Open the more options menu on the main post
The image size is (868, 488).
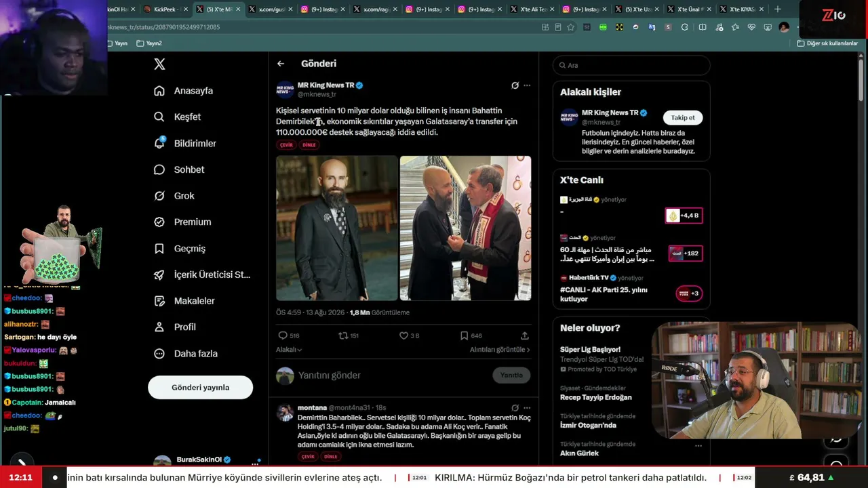click(x=527, y=85)
